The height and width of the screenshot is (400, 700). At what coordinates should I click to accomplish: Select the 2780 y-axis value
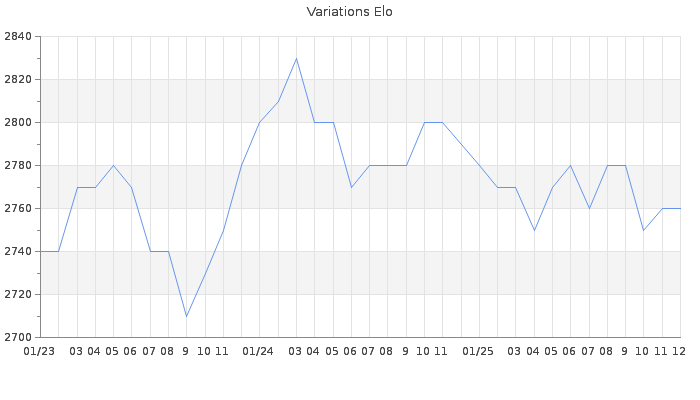pos(18,166)
